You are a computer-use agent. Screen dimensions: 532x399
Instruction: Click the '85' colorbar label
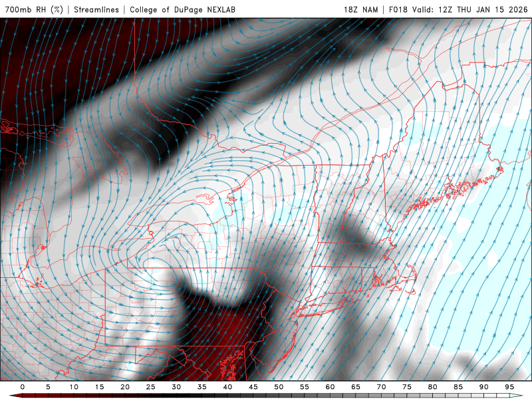coord(458,387)
